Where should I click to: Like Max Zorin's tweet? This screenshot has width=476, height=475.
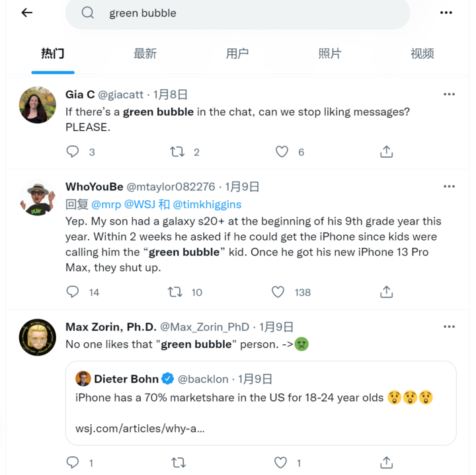pos(282,462)
